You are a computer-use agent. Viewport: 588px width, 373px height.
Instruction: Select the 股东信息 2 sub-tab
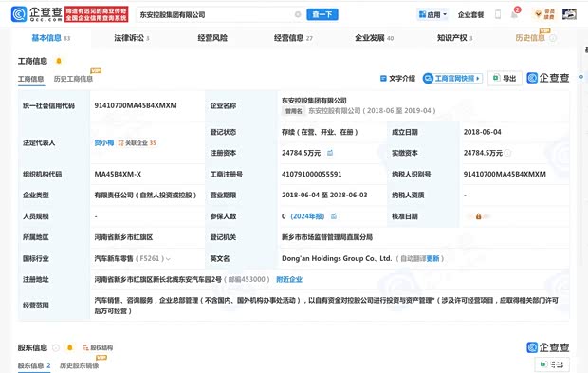(34, 365)
